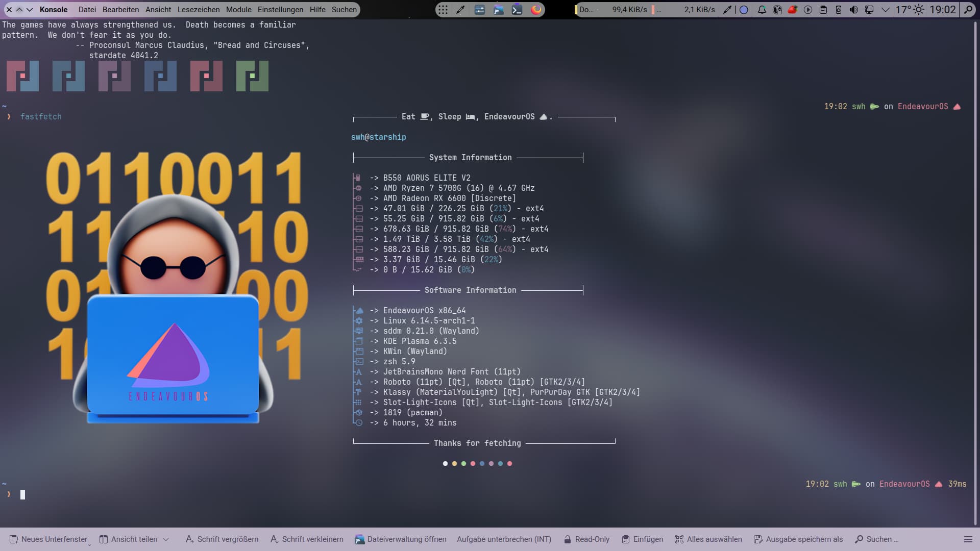Launch the terminal icon in top panel
This screenshot has width=980, height=551.
point(517,10)
